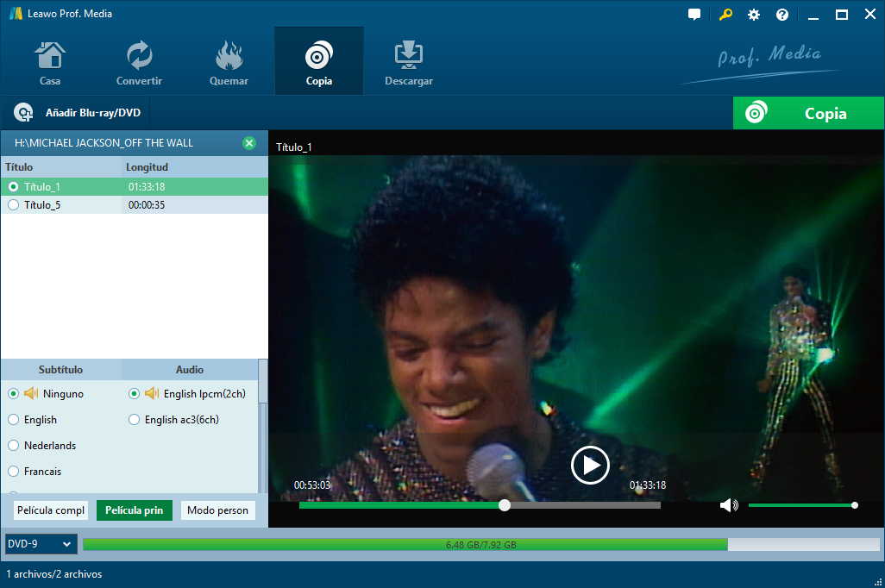The width and height of the screenshot is (885, 588).
Task: Select the Copia tab
Action: 319,62
